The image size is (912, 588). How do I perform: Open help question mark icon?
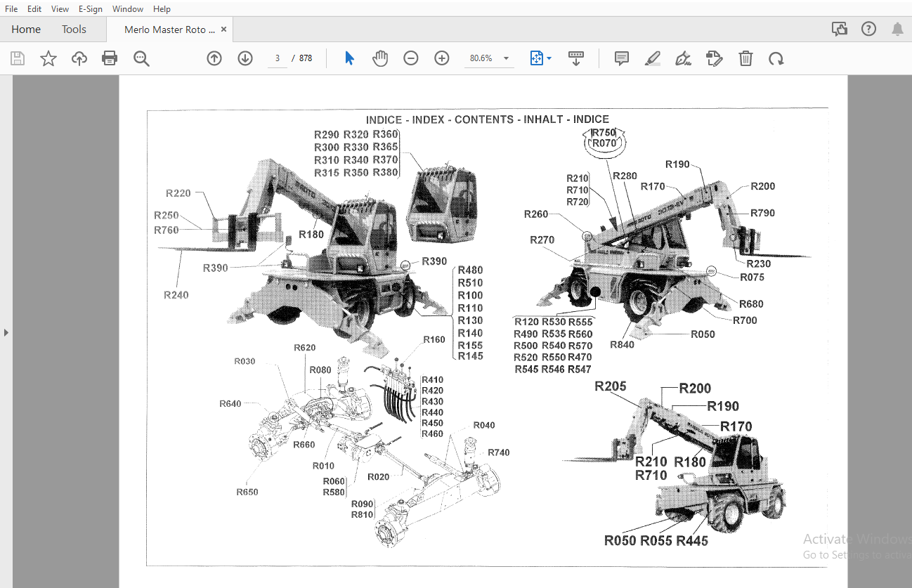869,29
